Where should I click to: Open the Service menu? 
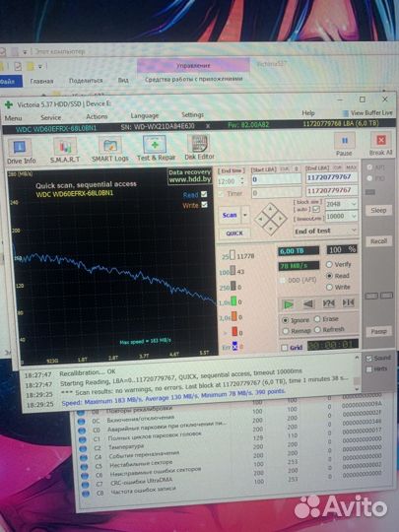[50, 117]
